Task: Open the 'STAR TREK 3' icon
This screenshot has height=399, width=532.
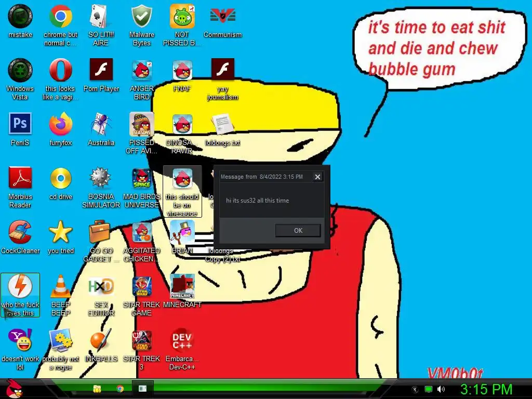Action: coord(141,349)
